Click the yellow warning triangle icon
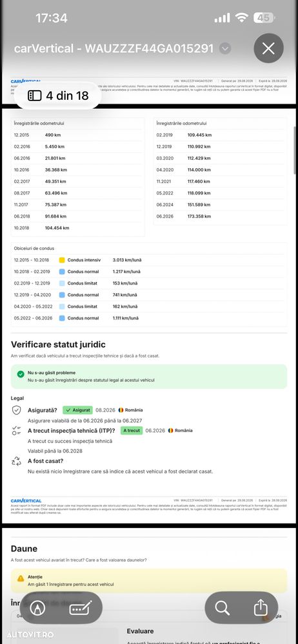The image size is (298, 644). click(x=21, y=578)
